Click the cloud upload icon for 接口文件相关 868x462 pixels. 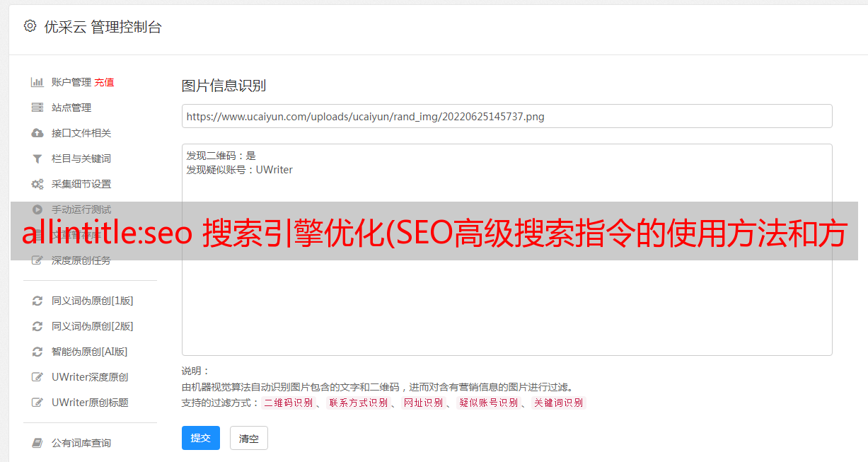tap(37, 133)
